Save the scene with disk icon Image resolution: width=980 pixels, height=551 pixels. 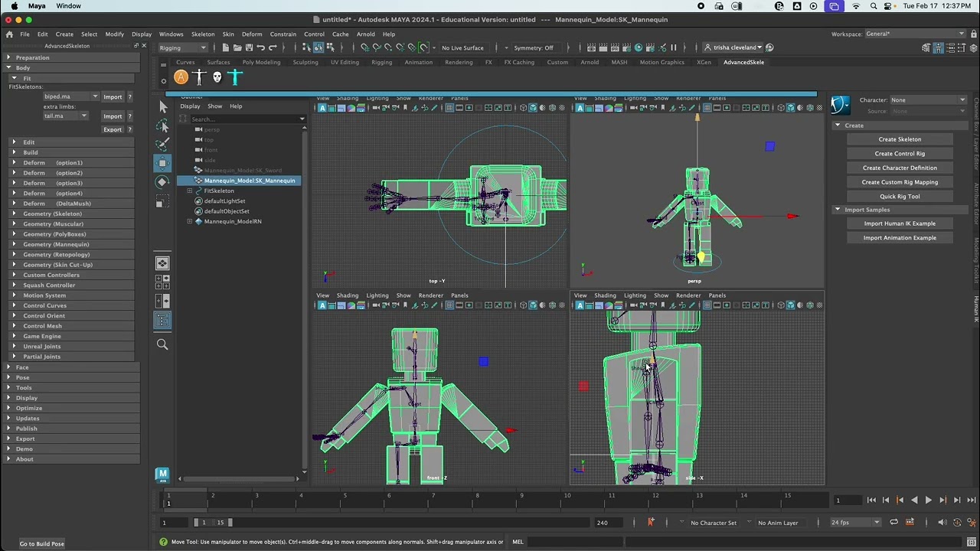(249, 47)
